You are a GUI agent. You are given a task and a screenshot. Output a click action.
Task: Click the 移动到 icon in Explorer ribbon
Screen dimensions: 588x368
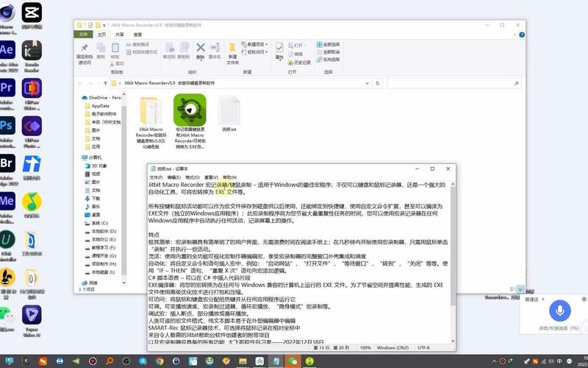pos(170,48)
